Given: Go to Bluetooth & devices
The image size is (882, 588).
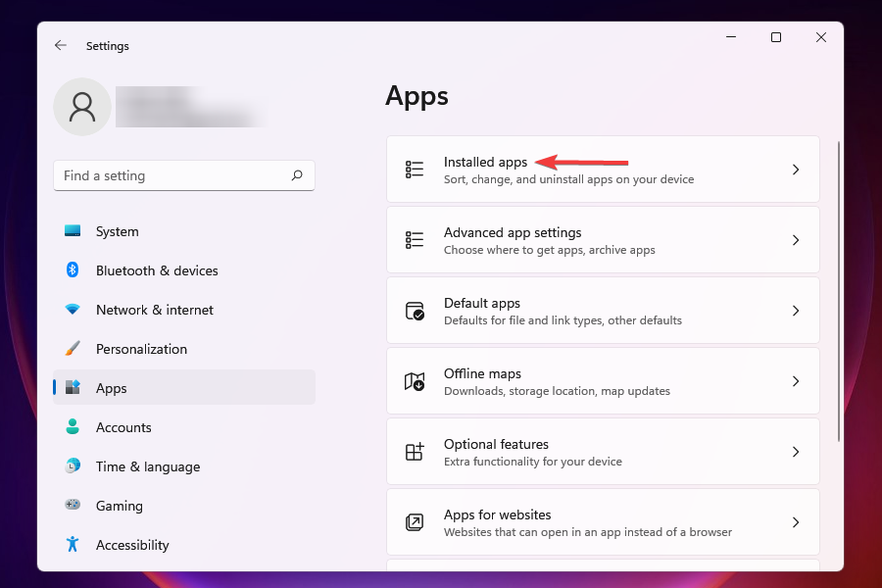Looking at the screenshot, I should [x=184, y=270].
